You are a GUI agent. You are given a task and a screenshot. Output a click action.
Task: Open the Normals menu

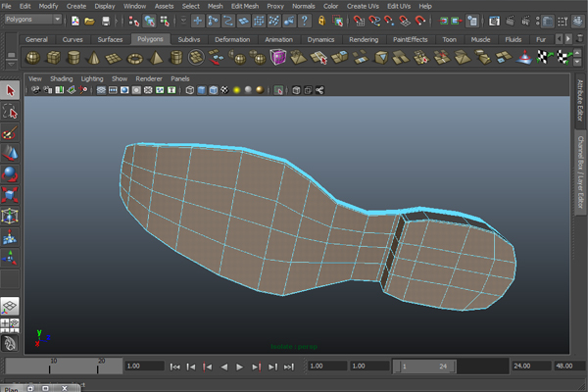click(x=304, y=6)
